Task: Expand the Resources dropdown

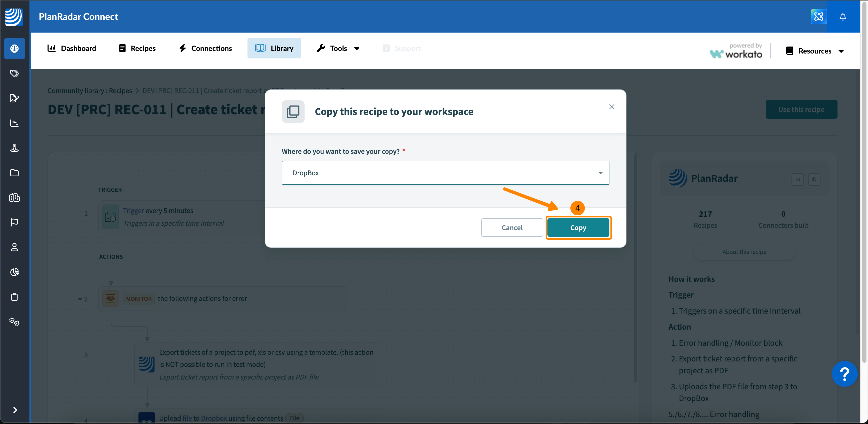Action: pos(815,51)
